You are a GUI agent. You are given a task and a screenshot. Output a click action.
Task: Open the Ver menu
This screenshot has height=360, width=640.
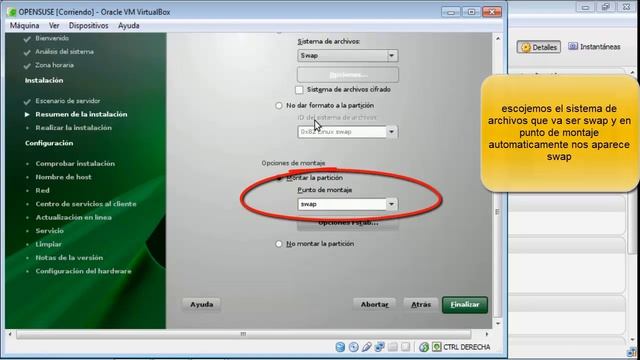(54, 26)
